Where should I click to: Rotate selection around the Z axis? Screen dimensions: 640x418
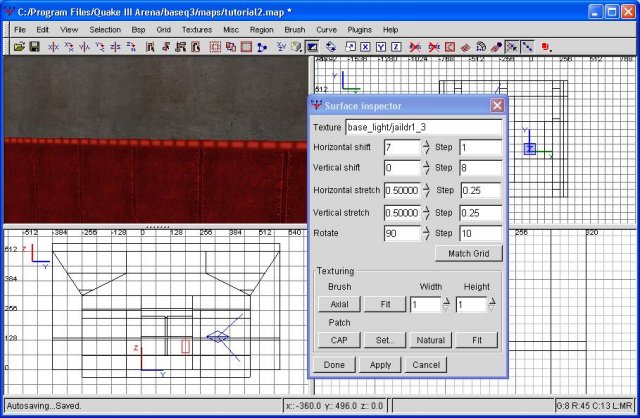click(x=131, y=47)
